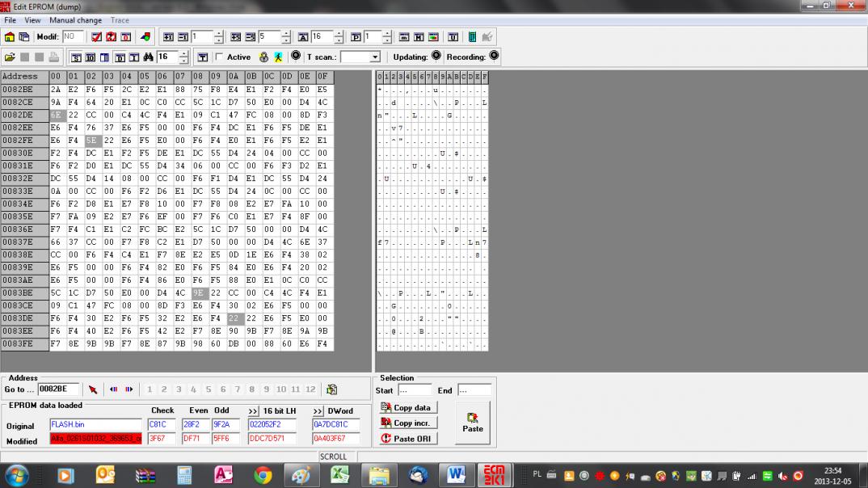Open Excel from the Windows taskbar

339,475
